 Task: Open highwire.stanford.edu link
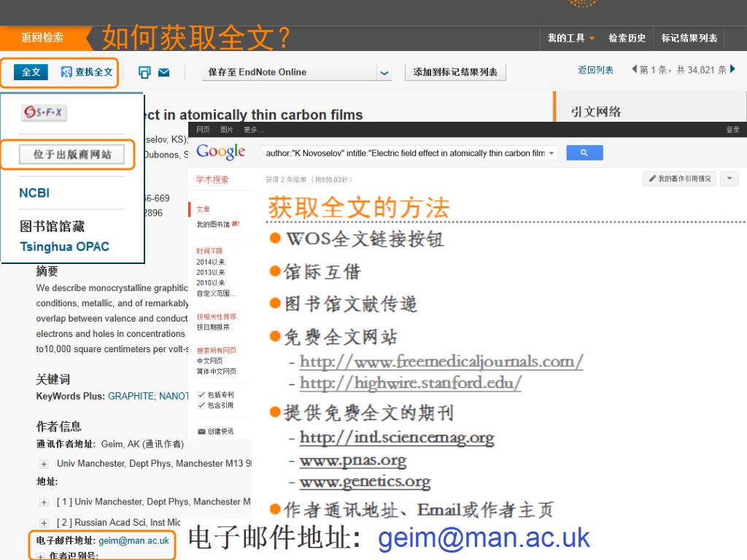click(x=411, y=384)
